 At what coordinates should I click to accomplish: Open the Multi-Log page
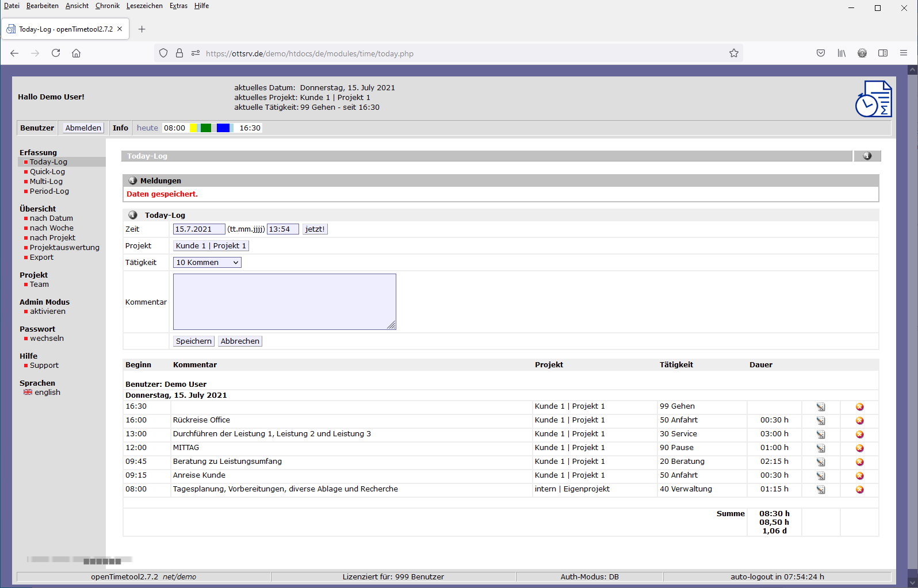[46, 182]
